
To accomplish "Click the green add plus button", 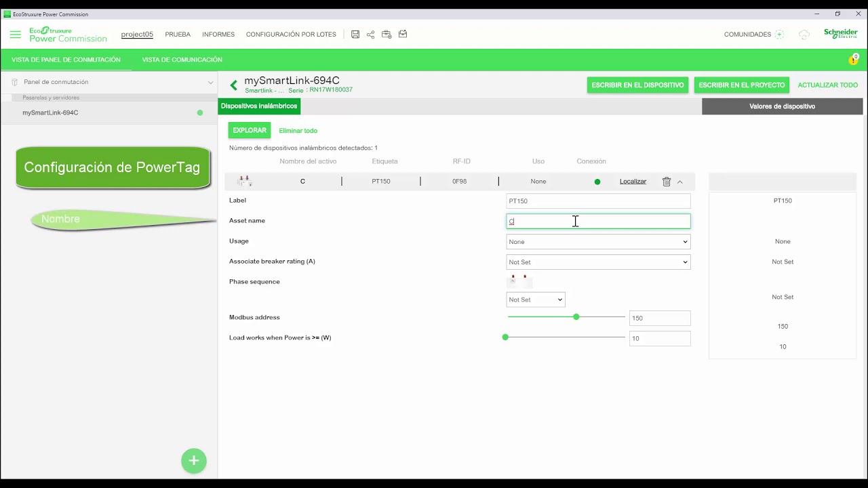I will click(193, 461).
